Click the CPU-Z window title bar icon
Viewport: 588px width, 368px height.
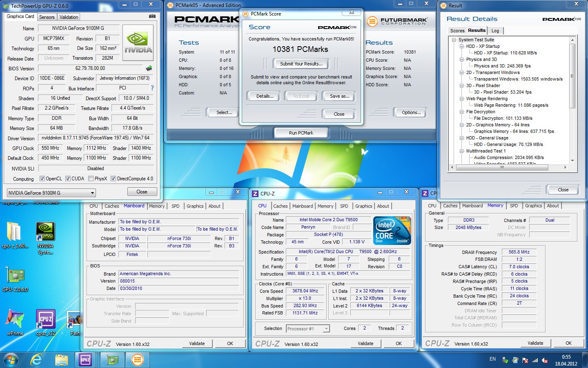tap(255, 194)
